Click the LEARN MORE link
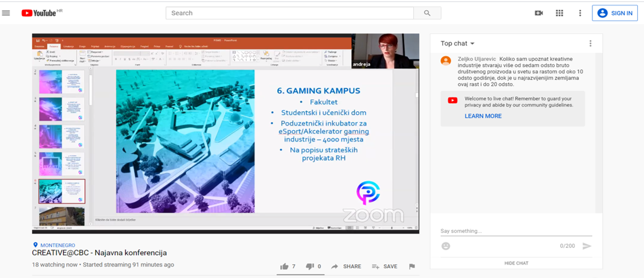 483,116
